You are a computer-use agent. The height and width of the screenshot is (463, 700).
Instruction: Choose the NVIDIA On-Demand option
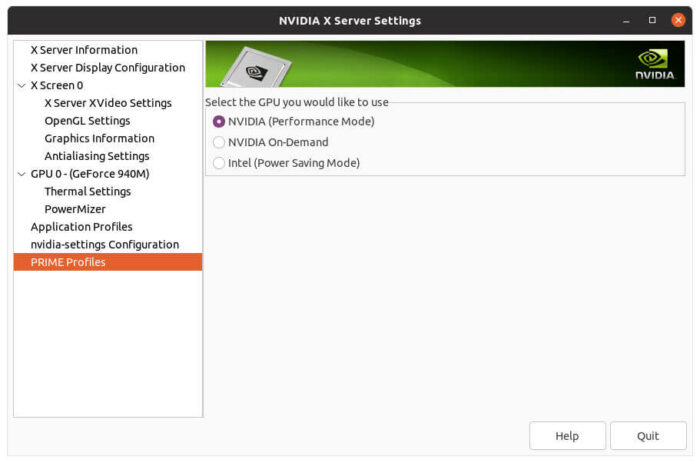coord(219,142)
